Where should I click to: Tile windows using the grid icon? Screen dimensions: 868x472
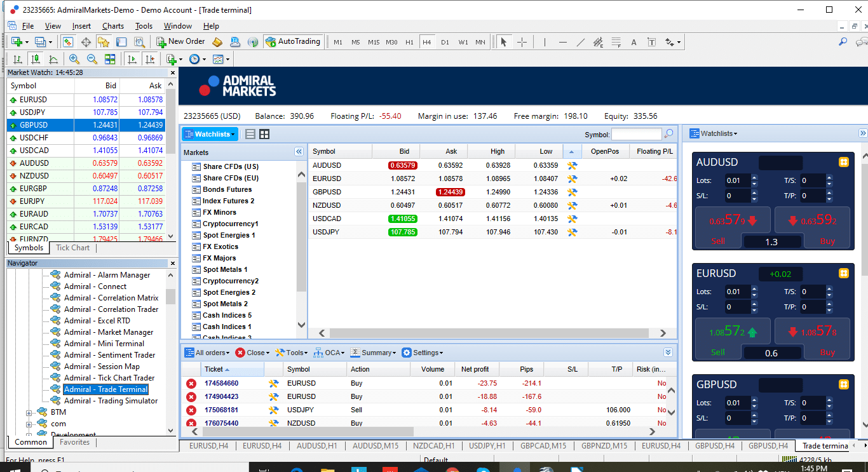point(110,59)
